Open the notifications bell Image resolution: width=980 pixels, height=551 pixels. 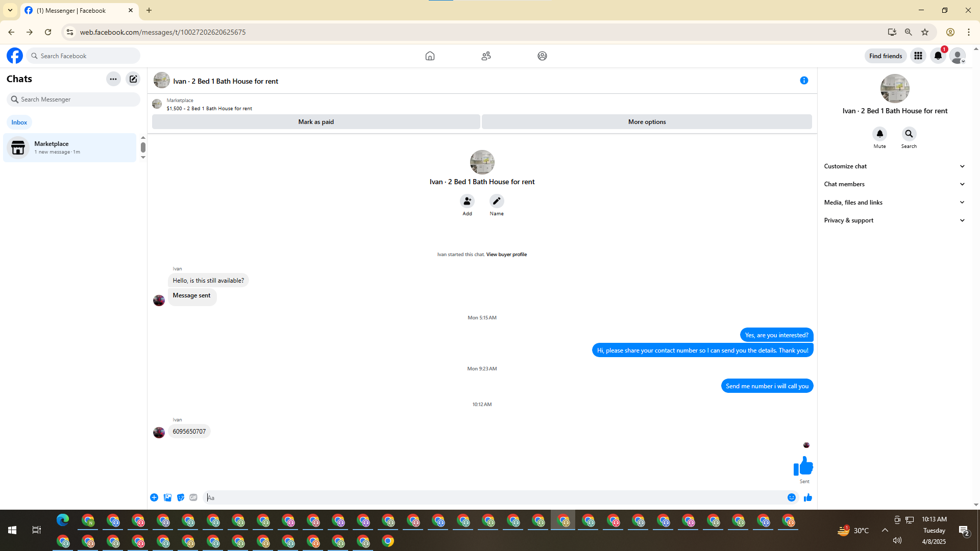[938, 56]
